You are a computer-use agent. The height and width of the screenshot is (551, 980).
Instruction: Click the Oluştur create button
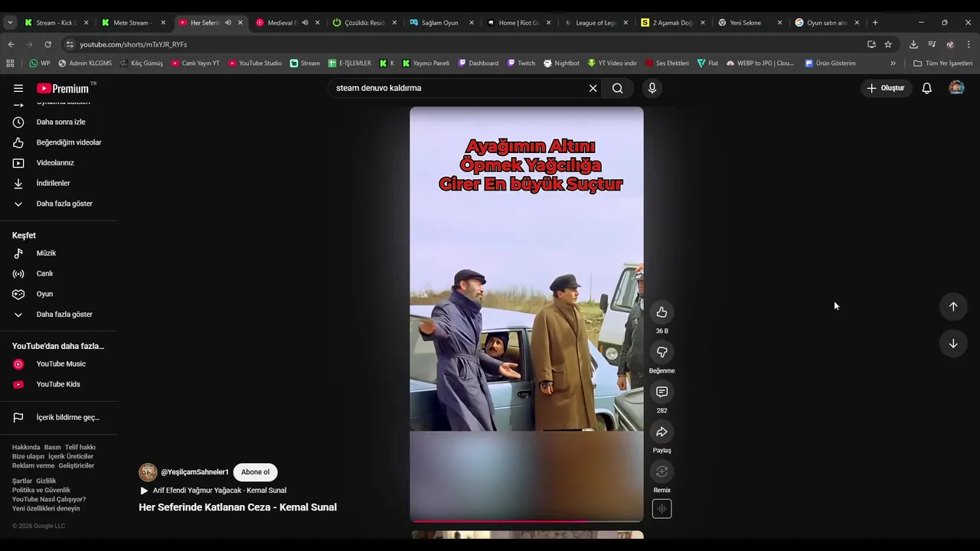click(886, 88)
